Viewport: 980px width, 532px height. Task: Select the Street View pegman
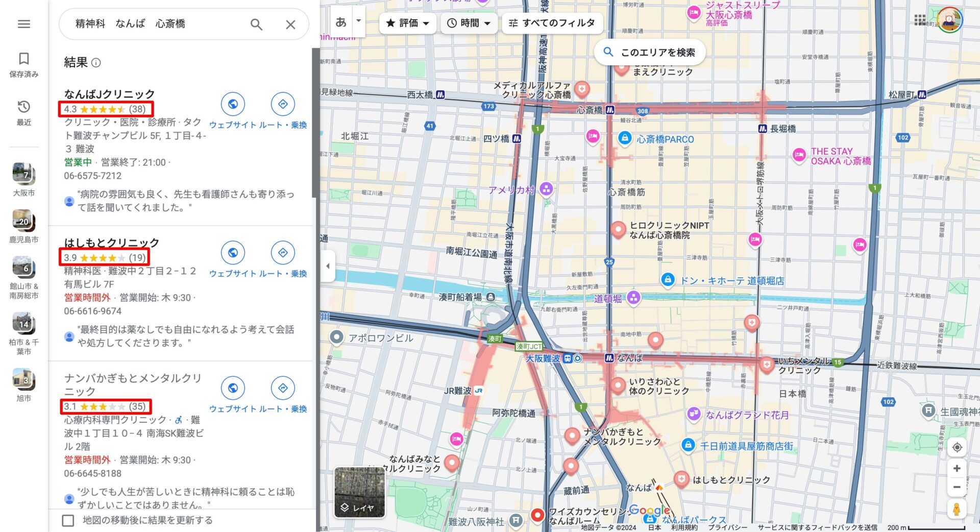click(x=957, y=510)
